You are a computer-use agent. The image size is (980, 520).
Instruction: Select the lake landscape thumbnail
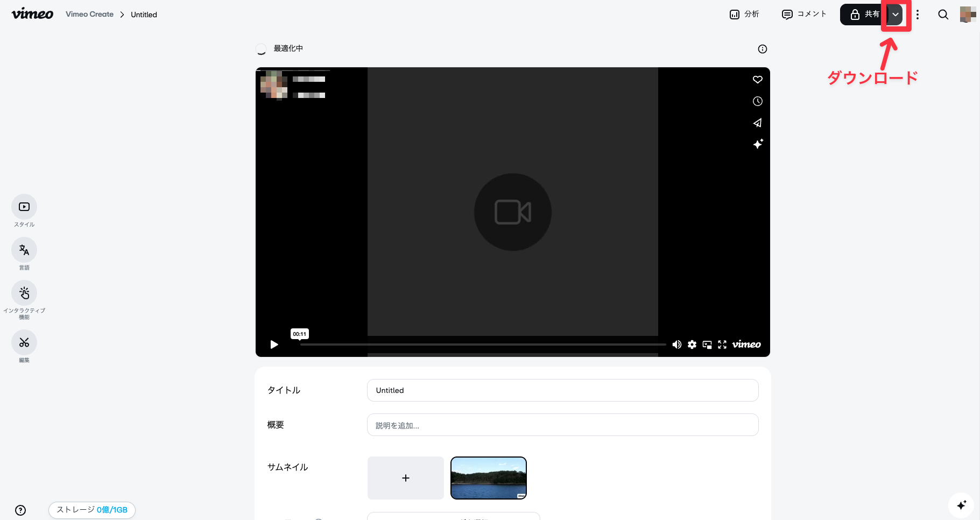click(489, 478)
